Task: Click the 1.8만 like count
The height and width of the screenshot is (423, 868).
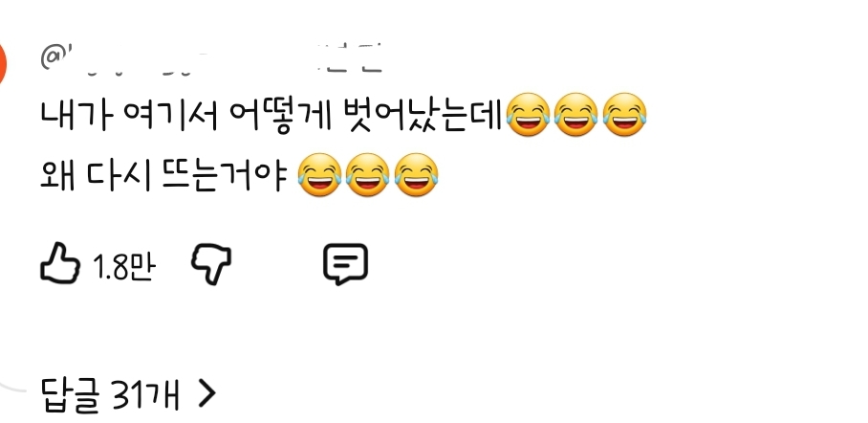Action: (x=124, y=267)
